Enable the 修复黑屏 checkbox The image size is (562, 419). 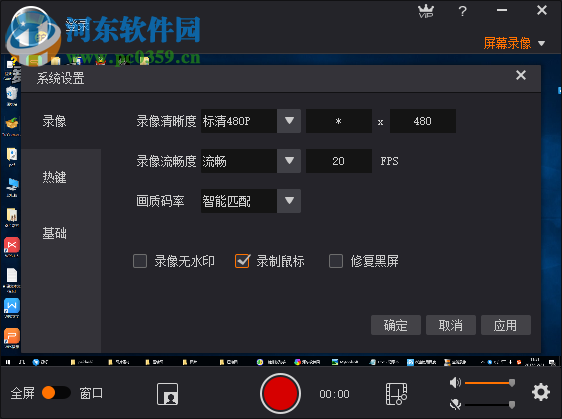point(336,261)
